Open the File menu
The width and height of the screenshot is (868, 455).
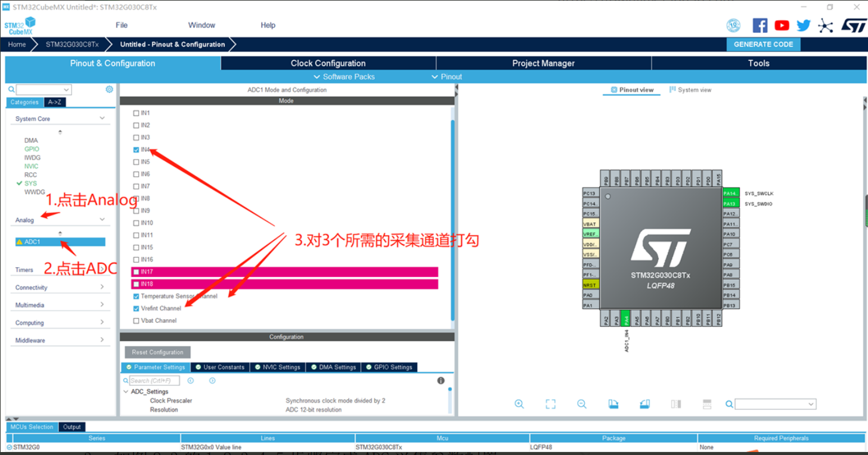[x=122, y=25]
